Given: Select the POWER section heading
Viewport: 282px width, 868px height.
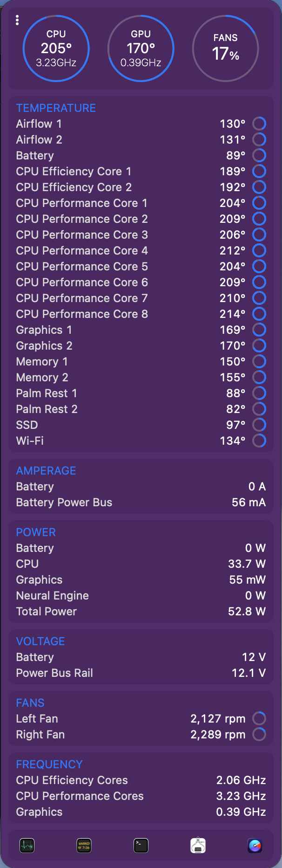Looking at the screenshot, I should coord(36,532).
